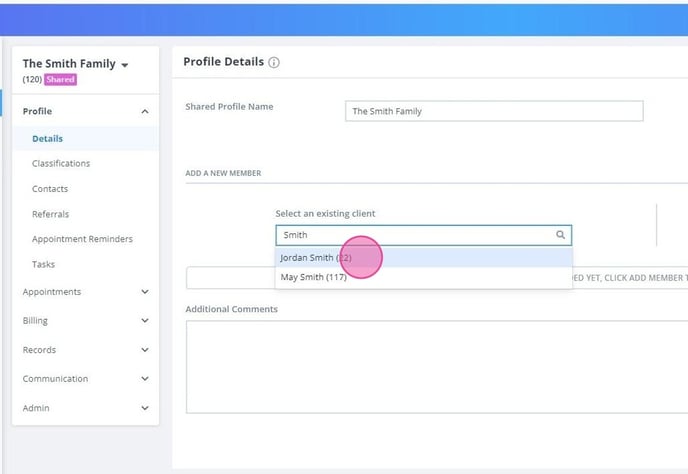This screenshot has width=688, height=474.
Task: Click the Profile Details heading
Action: [224, 62]
